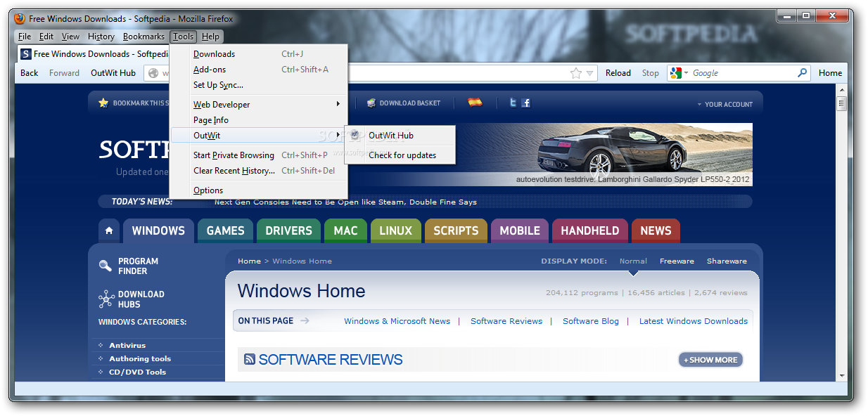The width and height of the screenshot is (868, 416).
Task: Click Downloads in the Tools menu
Action: pyautogui.click(x=259, y=54)
